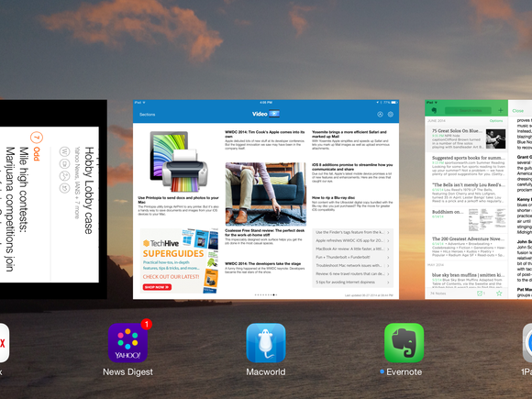The image size is (532, 399).
Task: Add a new note with plus icon
Action: tap(501, 111)
